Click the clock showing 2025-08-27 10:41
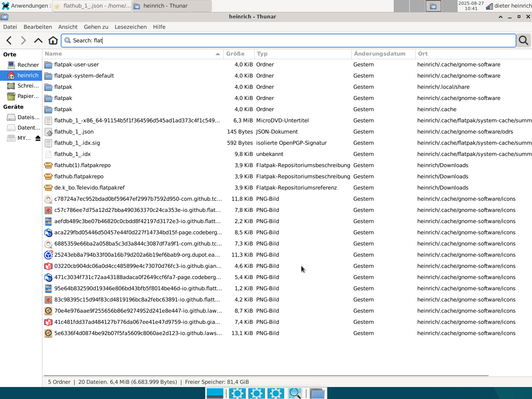Image resolution: width=532 pixels, height=399 pixels. 471,6
